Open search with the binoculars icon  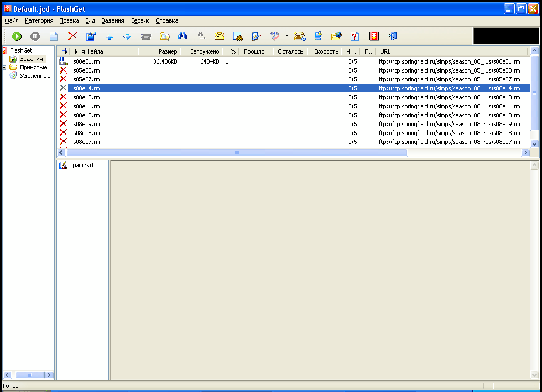pos(183,36)
